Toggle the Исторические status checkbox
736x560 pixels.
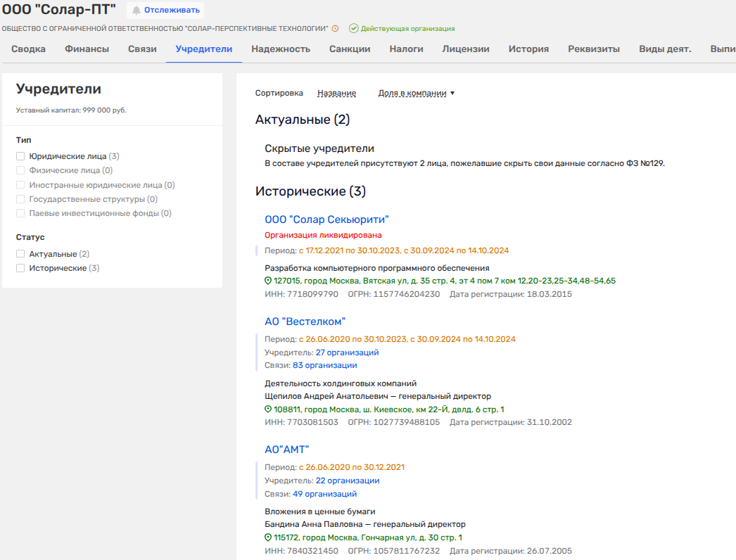[20, 268]
